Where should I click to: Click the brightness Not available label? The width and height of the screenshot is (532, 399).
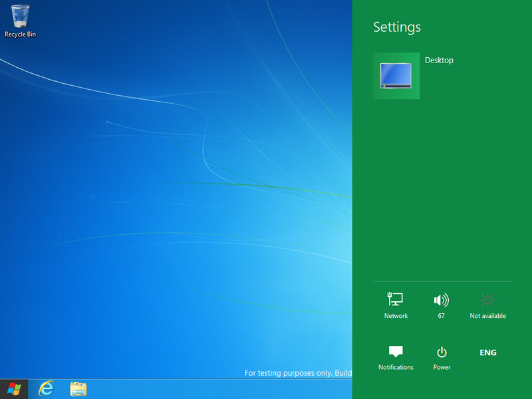pyautogui.click(x=487, y=316)
